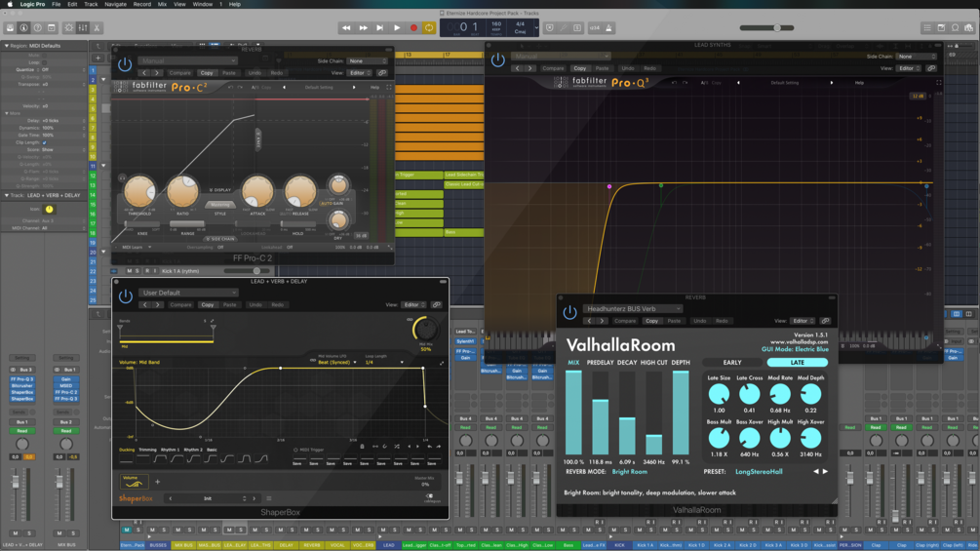Click link icon in ValhallaRoom header
Viewport: 980px width, 551px height.
pyautogui.click(x=825, y=321)
